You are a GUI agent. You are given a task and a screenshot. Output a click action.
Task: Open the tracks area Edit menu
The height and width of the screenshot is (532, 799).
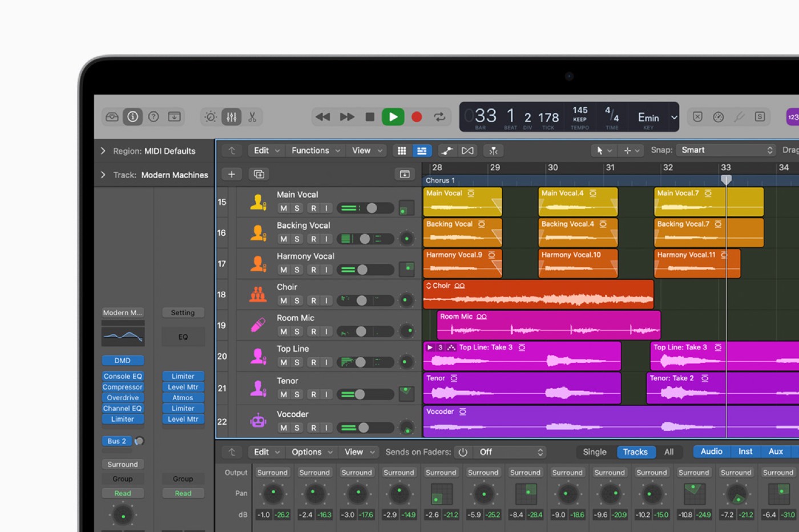click(267, 151)
